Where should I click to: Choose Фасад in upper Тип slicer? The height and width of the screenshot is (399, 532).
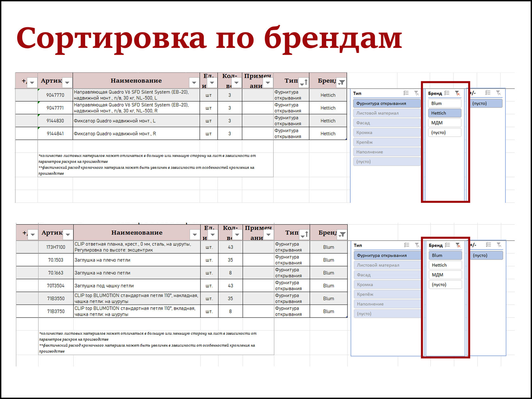387,123
